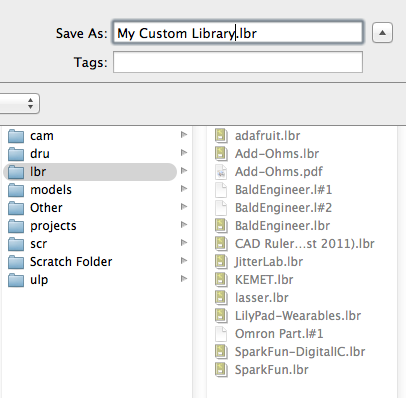Expand the projects folder arrow
The width and height of the screenshot is (406, 398).
pos(184,225)
